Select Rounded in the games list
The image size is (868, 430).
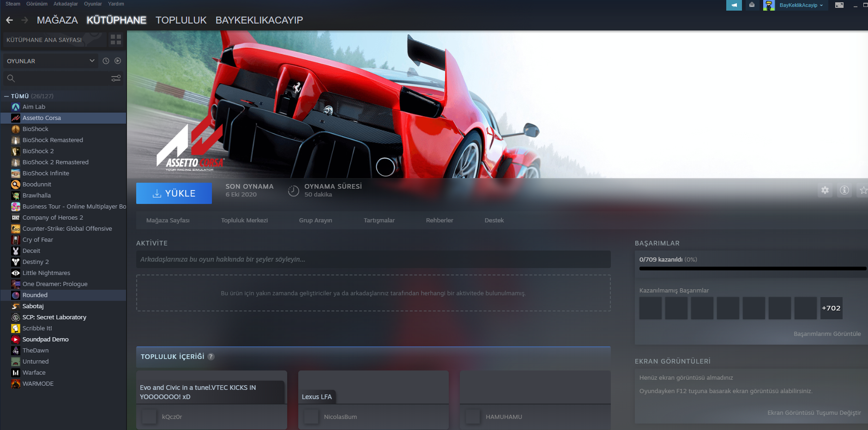(63, 295)
